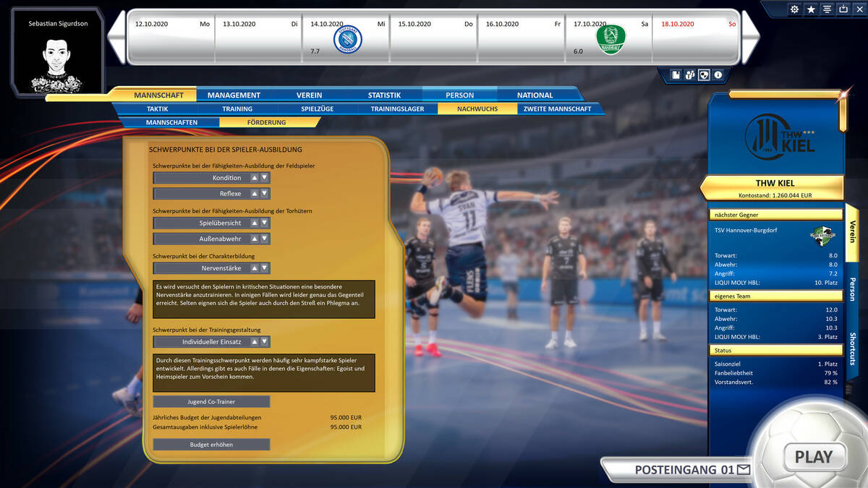
Task: Select the Shortcuts side tab
Action: pyautogui.click(x=852, y=348)
